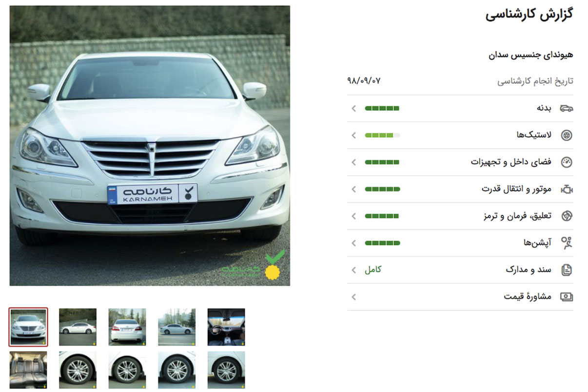The image size is (588, 392).
Task: Expand the بدنه section chevron
Action: tap(354, 108)
